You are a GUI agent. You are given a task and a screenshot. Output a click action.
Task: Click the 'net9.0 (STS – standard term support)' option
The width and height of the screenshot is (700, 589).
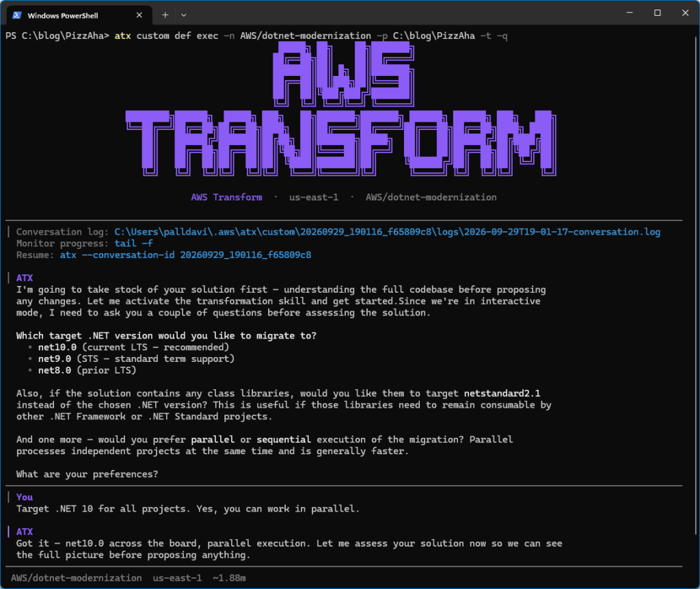[x=136, y=359]
